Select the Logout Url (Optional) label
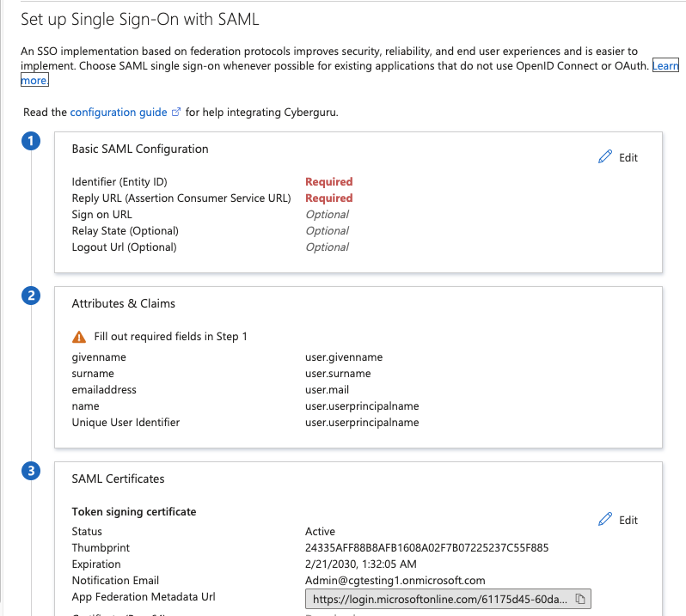 click(x=125, y=247)
